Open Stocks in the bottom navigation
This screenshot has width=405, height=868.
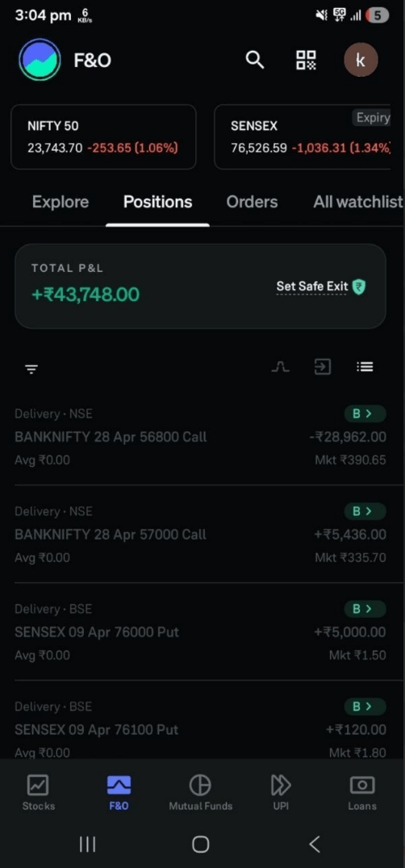38,792
